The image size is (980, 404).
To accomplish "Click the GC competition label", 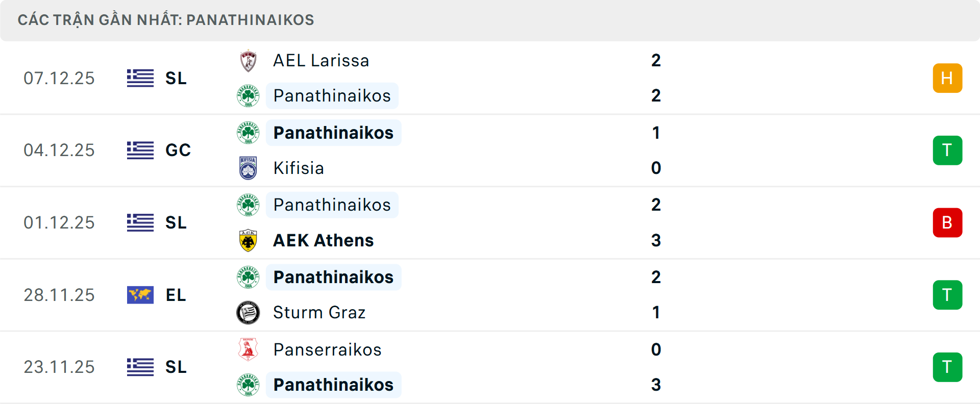I will pyautogui.click(x=178, y=150).
